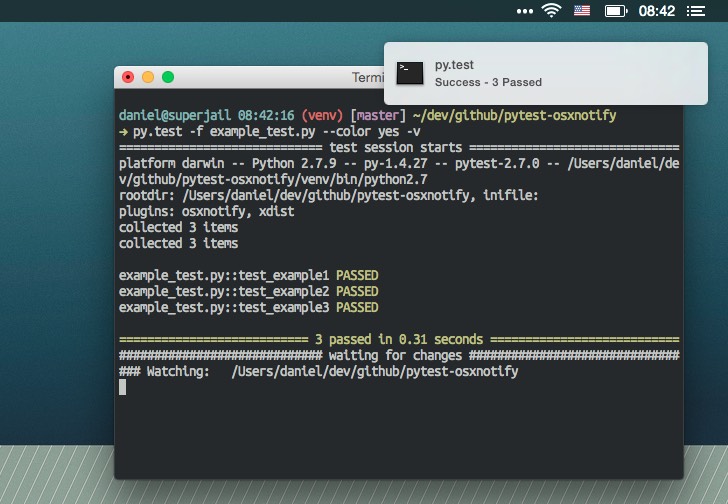Click the 'daniel@superjail' prompt text
This screenshot has height=504, width=728.
click(x=175, y=115)
